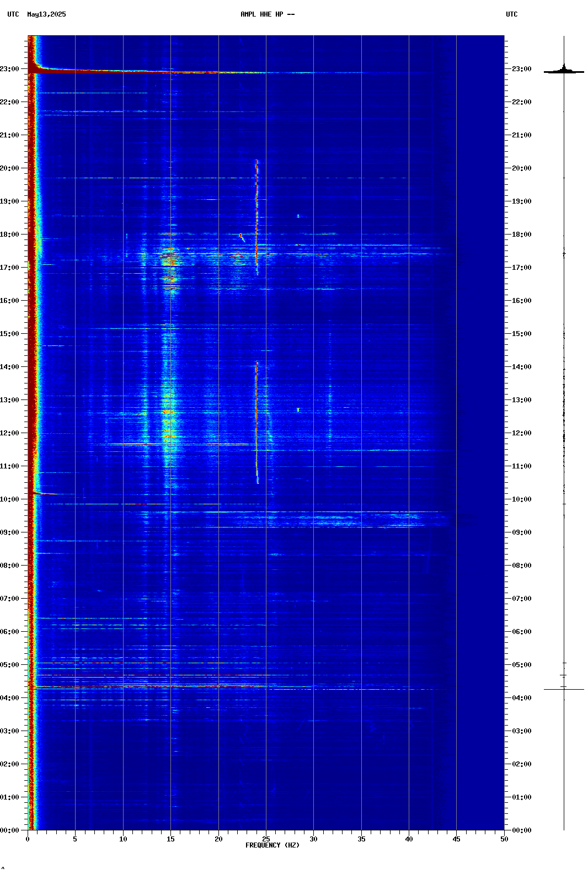588x874 pixels.
Task: Click 03:00 on the right time axis
Action: tap(522, 731)
